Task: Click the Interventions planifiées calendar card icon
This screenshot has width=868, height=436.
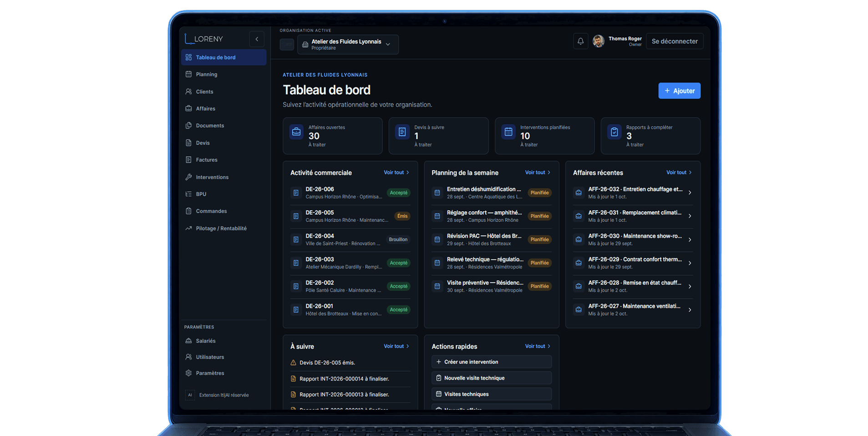Action: tap(508, 132)
